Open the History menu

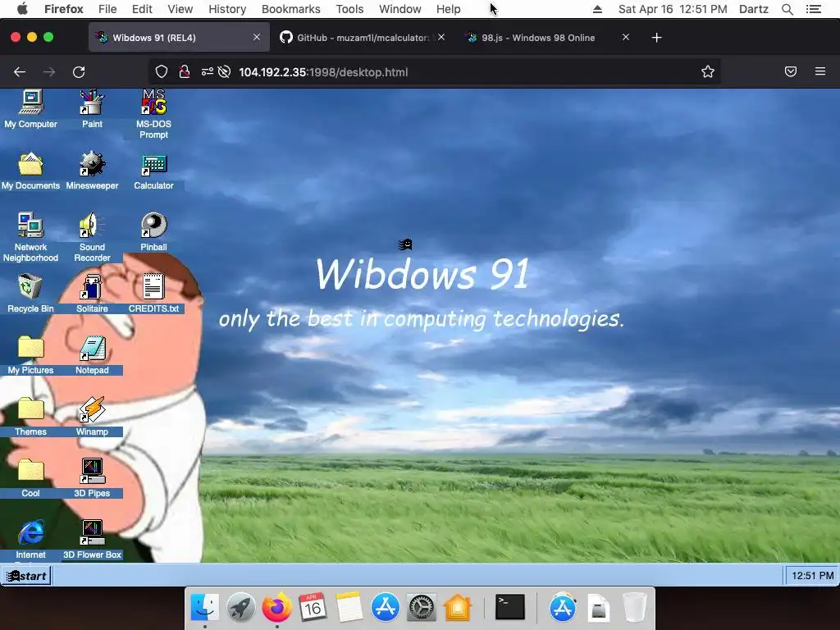tap(227, 9)
